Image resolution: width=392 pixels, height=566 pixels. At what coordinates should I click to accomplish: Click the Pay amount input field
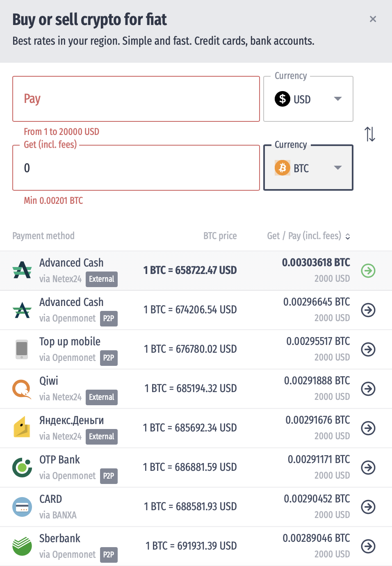[x=136, y=99]
